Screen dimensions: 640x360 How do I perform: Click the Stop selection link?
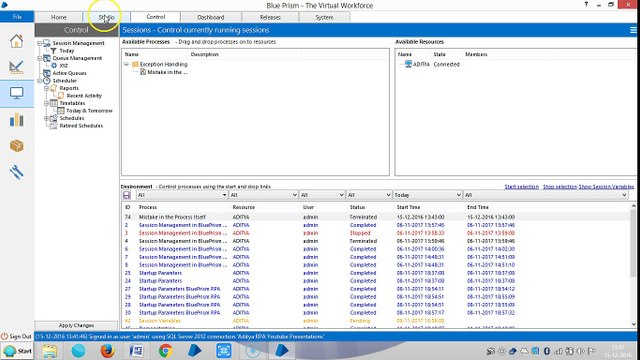coord(560,187)
